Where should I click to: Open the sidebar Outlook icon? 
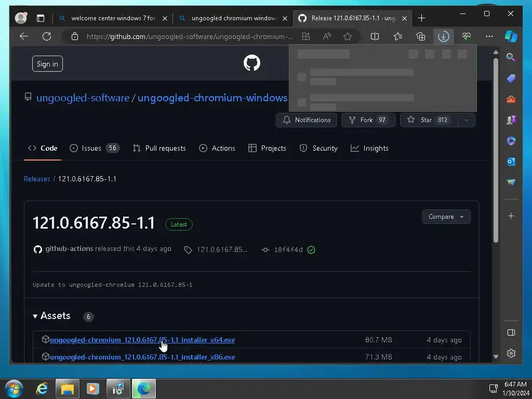point(511,162)
